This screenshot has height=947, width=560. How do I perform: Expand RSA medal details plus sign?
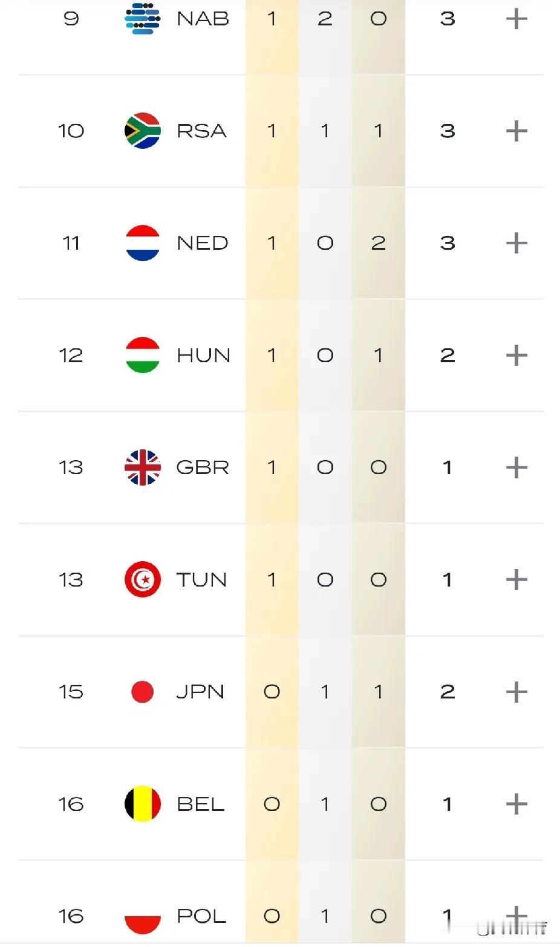pyautogui.click(x=516, y=131)
